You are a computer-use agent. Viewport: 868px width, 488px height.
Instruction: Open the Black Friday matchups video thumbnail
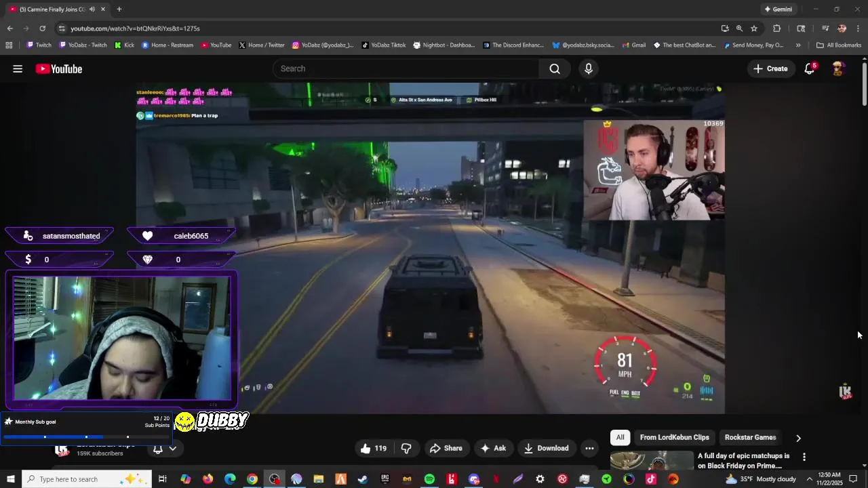coord(651,460)
